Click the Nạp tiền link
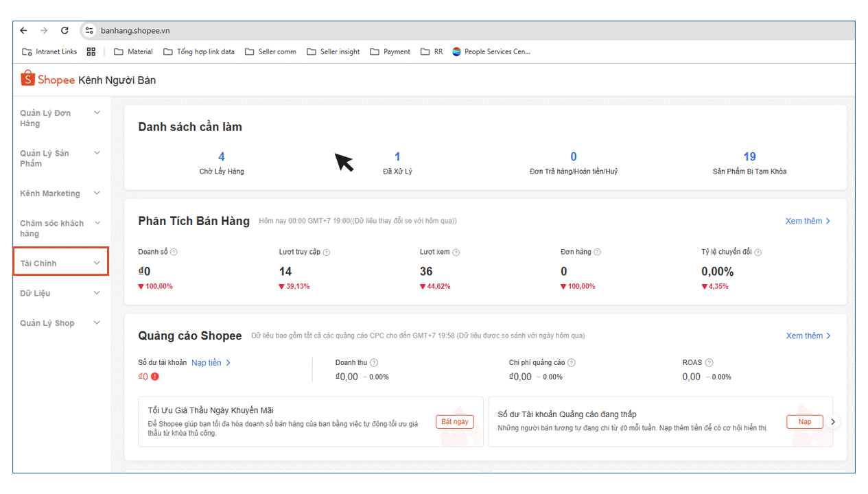Viewport: 868px width, 494px height. click(211, 363)
